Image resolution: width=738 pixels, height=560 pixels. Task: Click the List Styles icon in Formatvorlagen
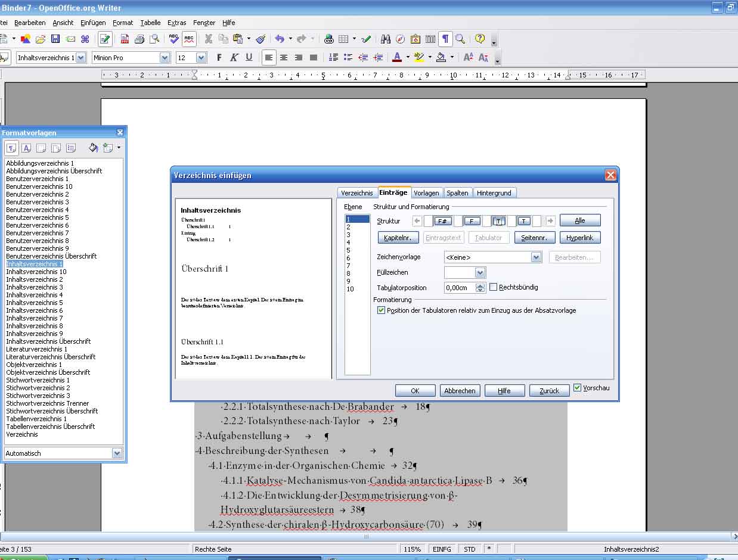point(71,148)
